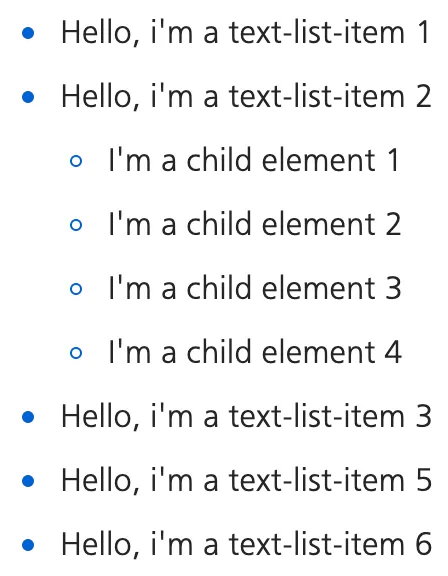Select the text 'Hello, i'm a text-list-item 1'
The height and width of the screenshot is (576, 448).
(x=246, y=33)
